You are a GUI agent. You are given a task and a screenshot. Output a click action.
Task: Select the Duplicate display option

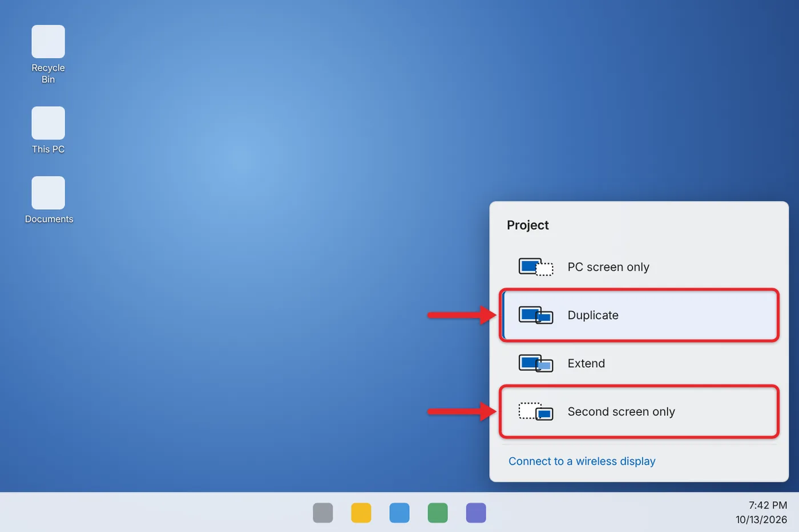639,315
